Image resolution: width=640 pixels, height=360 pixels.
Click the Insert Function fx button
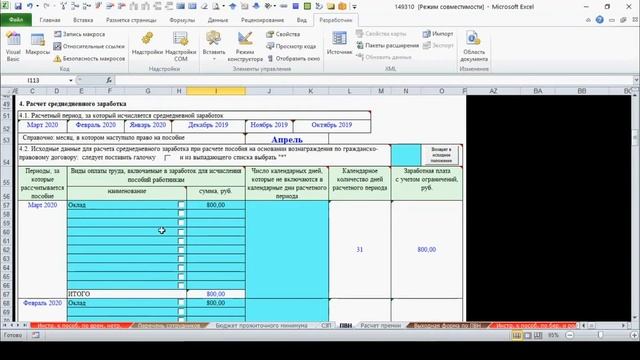pyautogui.click(x=109, y=80)
